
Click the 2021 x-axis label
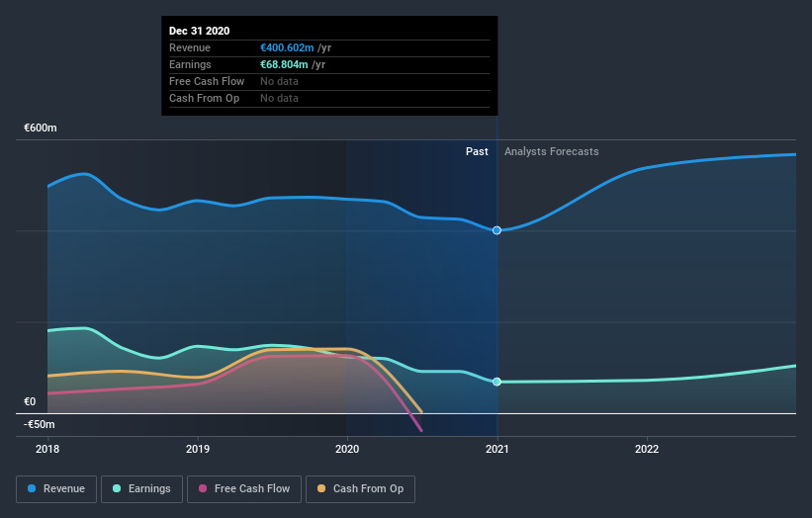pyautogui.click(x=497, y=449)
